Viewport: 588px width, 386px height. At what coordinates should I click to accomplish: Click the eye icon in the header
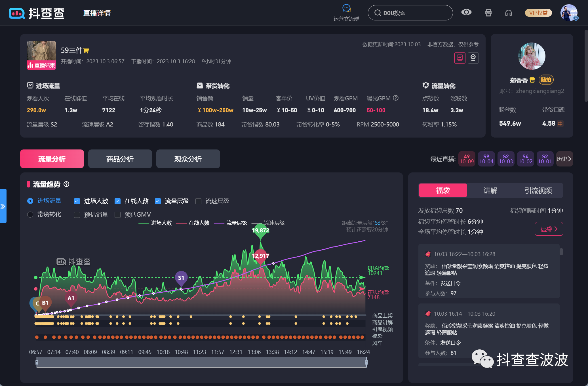pos(466,12)
